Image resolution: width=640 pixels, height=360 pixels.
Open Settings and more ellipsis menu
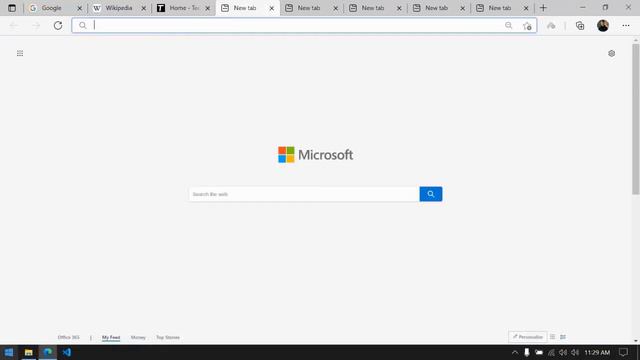[626, 25]
